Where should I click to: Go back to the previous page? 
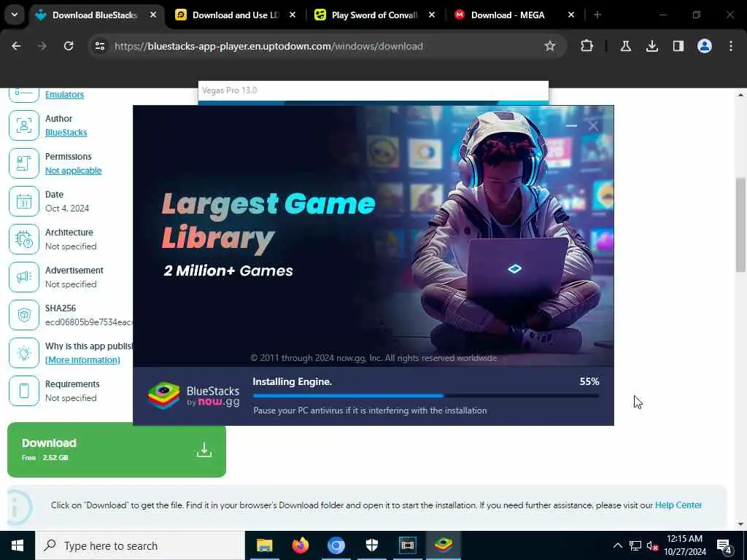(16, 46)
